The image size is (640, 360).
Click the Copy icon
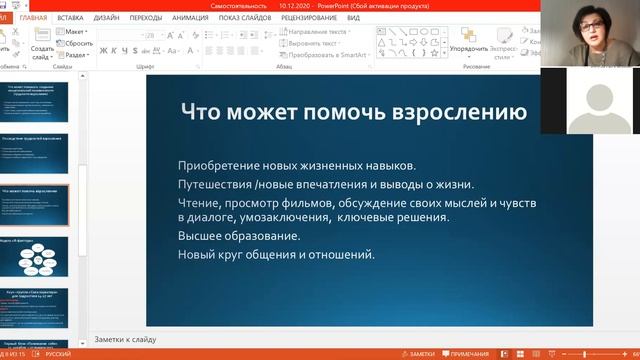pyautogui.click(x=16, y=43)
